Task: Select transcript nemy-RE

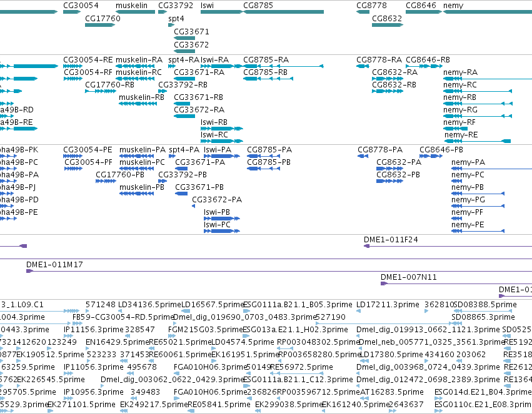Action: pyautogui.click(x=461, y=136)
